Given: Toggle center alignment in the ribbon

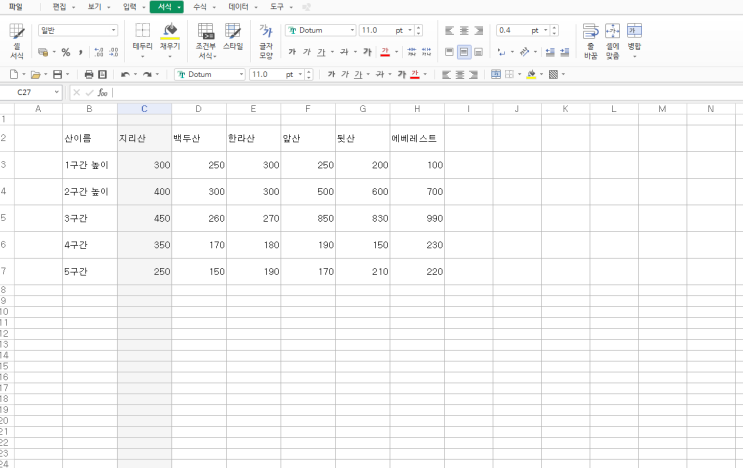Looking at the screenshot, I should [x=464, y=31].
